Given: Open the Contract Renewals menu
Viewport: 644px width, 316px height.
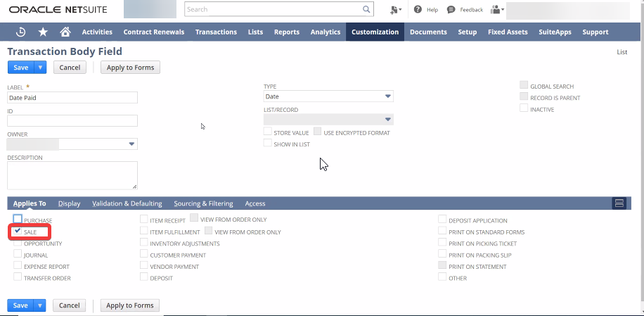Looking at the screenshot, I should pyautogui.click(x=153, y=32).
